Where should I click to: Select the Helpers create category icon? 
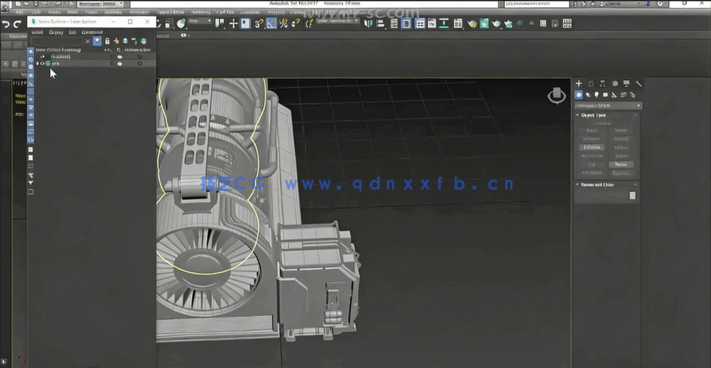click(x=614, y=95)
